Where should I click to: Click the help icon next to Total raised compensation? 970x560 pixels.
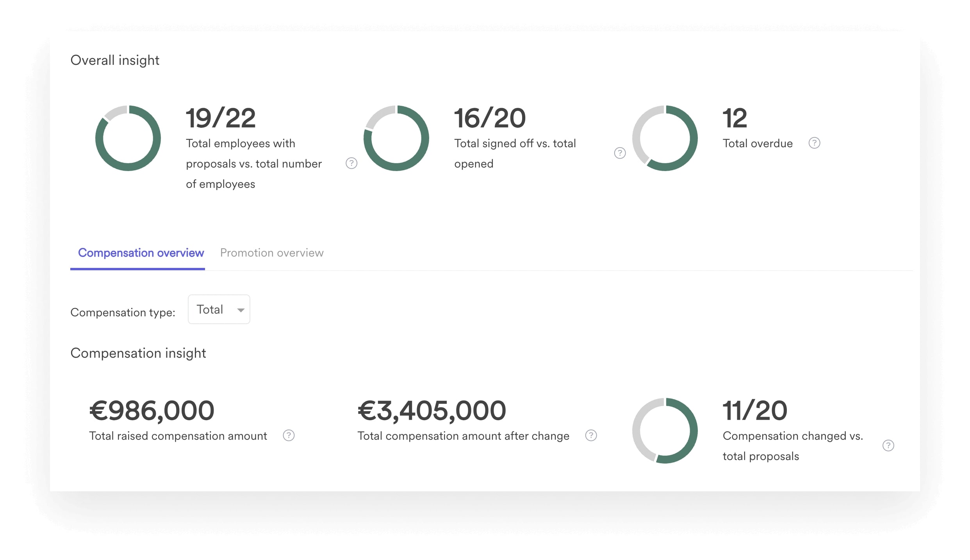(288, 436)
